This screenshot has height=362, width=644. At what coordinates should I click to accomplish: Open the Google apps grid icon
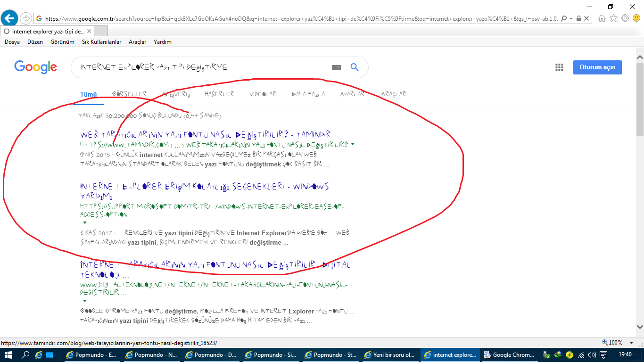pos(559,67)
